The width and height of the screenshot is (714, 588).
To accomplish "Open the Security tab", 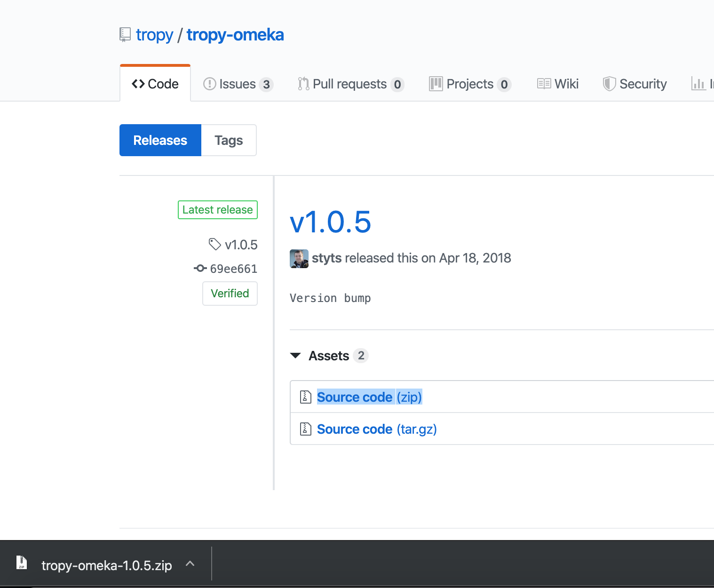I will 635,84.
